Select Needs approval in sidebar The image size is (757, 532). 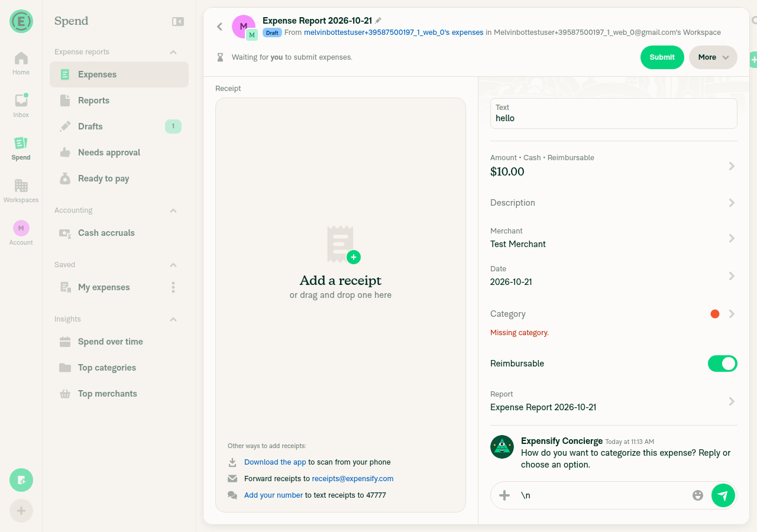pyautogui.click(x=119, y=153)
